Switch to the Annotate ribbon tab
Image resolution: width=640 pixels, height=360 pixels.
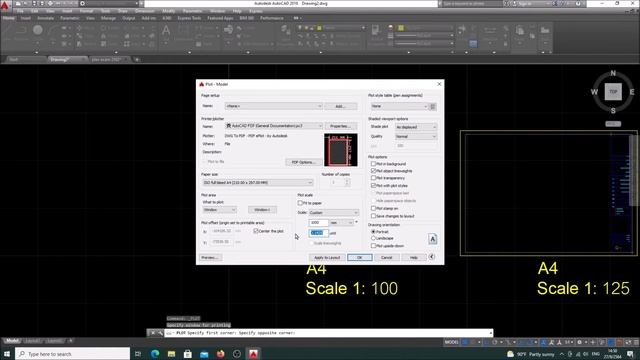46,18
